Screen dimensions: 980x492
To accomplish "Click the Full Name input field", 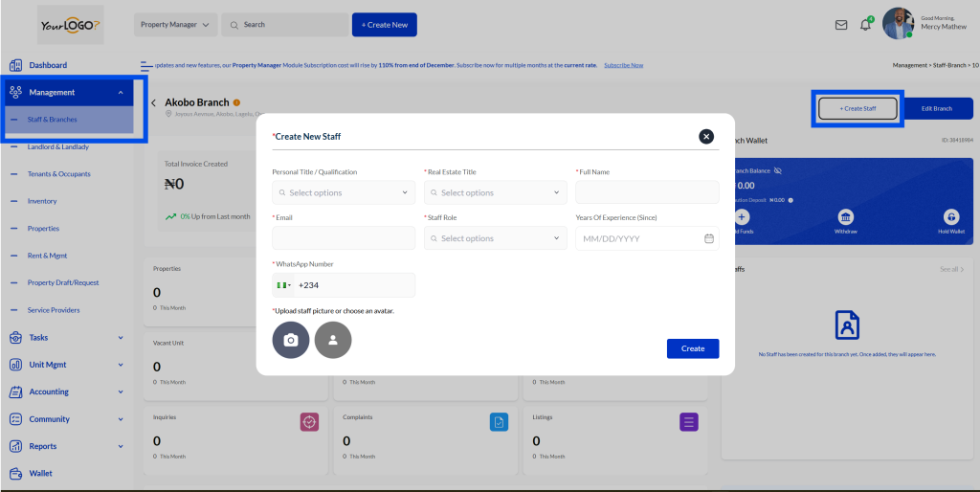I will click(647, 192).
